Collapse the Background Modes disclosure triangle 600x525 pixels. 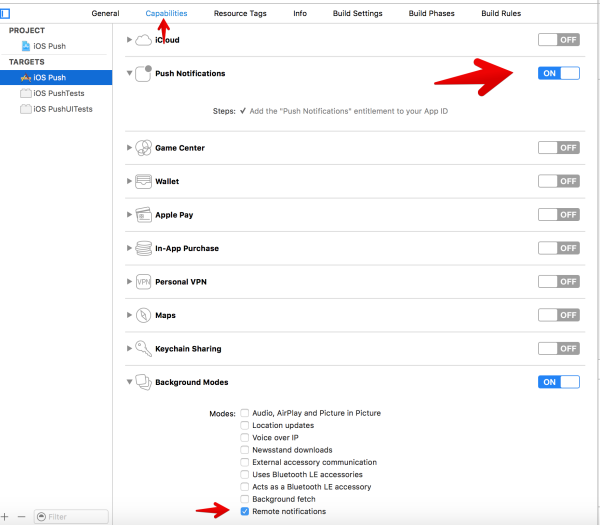(x=129, y=382)
